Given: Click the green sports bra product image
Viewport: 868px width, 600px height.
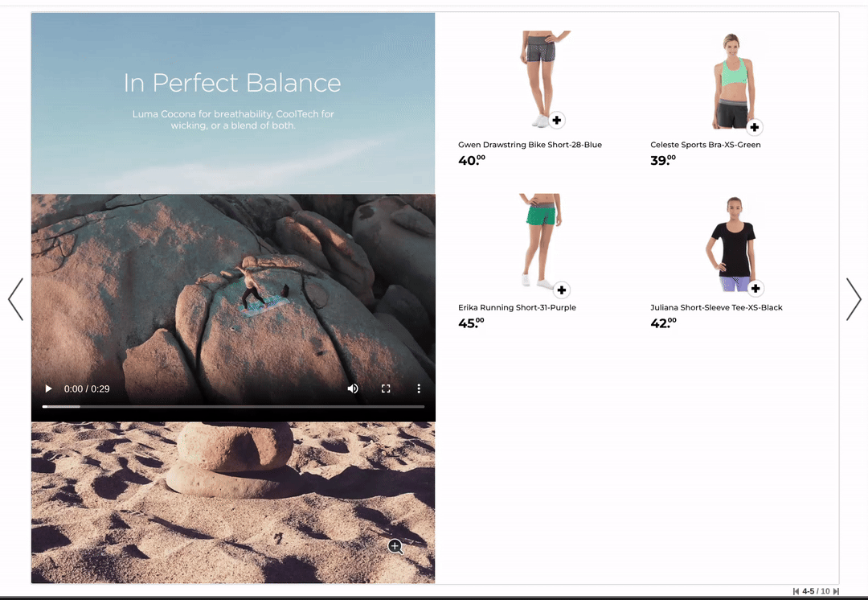Looking at the screenshot, I should click(x=731, y=80).
